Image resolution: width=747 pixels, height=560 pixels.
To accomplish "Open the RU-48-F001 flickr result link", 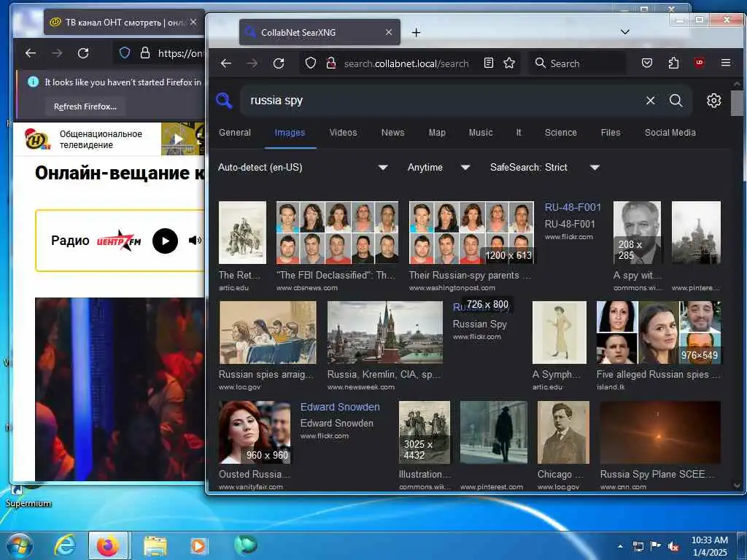I will [x=573, y=207].
